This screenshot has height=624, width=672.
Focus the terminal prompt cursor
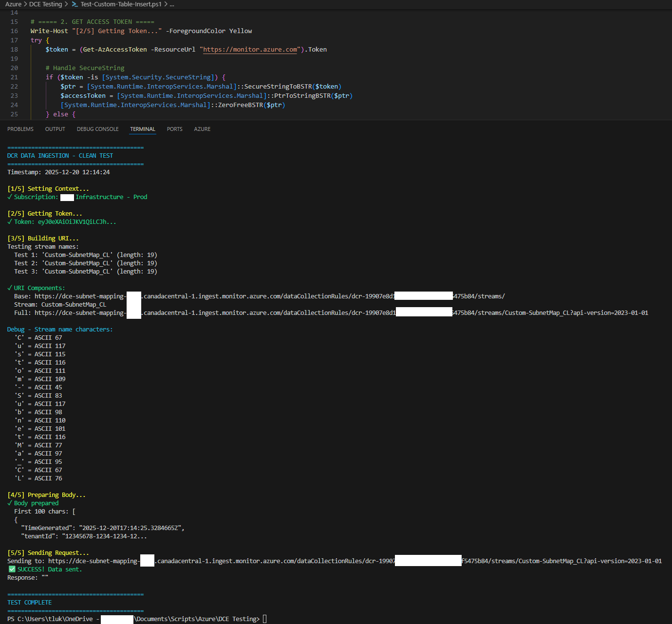265,619
